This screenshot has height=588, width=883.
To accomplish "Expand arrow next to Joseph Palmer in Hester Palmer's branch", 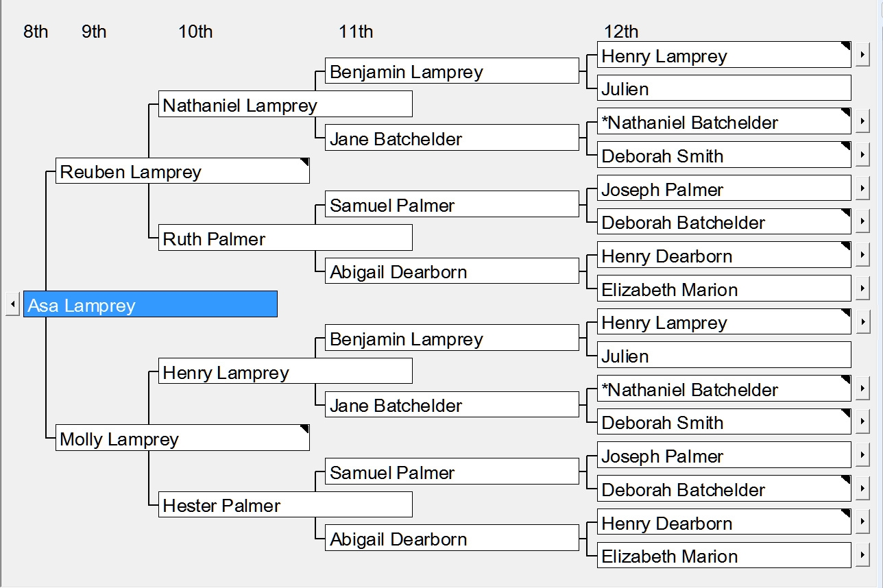I will pyautogui.click(x=862, y=455).
